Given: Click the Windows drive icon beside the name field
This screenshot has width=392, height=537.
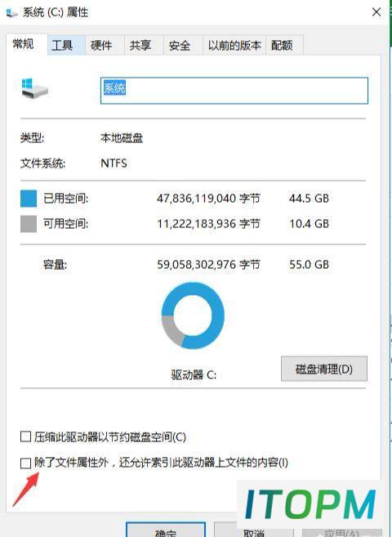Looking at the screenshot, I should (34, 88).
